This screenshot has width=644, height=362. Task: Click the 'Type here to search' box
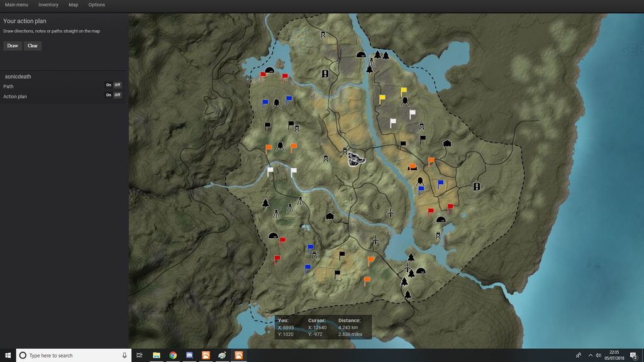[x=74, y=356]
